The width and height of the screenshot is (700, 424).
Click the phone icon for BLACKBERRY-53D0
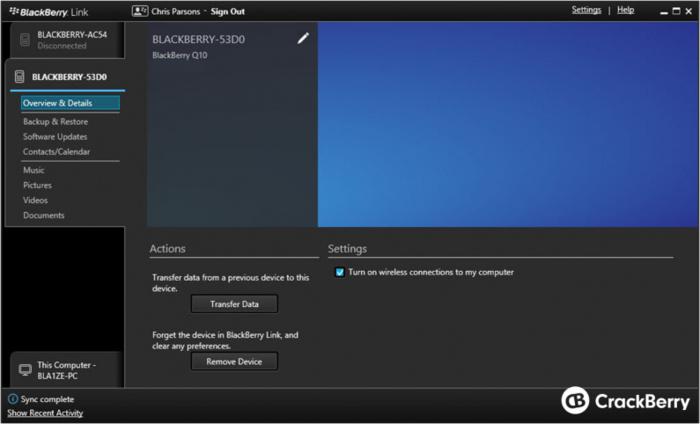19,76
